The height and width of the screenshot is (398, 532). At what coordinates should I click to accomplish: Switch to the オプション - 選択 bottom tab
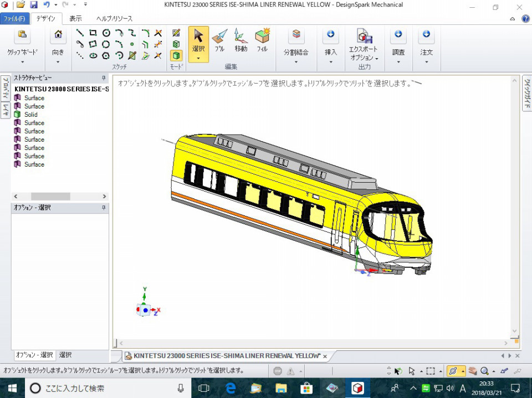[x=34, y=355]
